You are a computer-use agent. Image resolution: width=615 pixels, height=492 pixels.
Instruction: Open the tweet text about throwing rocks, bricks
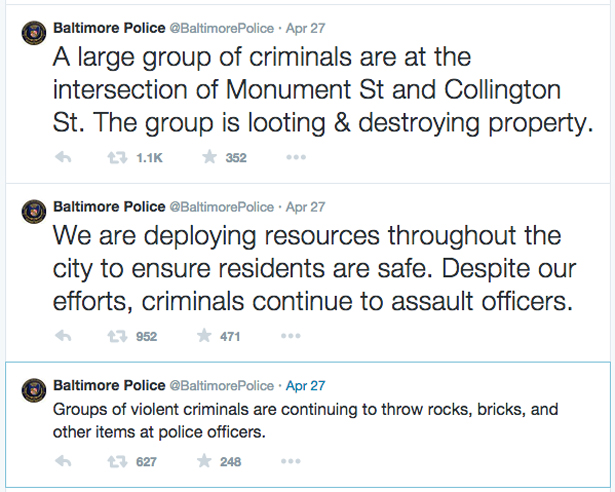click(x=270, y=418)
